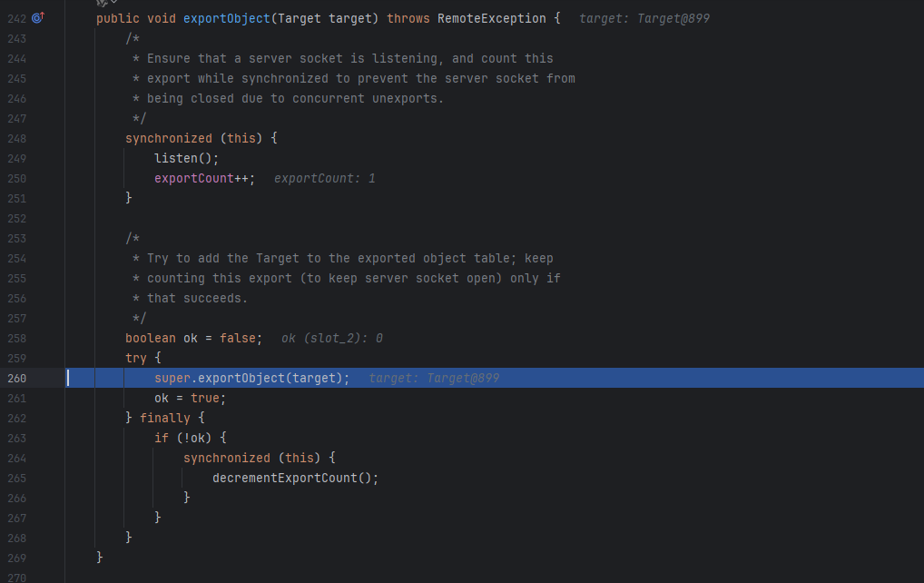Screen dimensions: 924x583
Task: Click the inline hint 'exportCount: 1'
Action: (325, 179)
